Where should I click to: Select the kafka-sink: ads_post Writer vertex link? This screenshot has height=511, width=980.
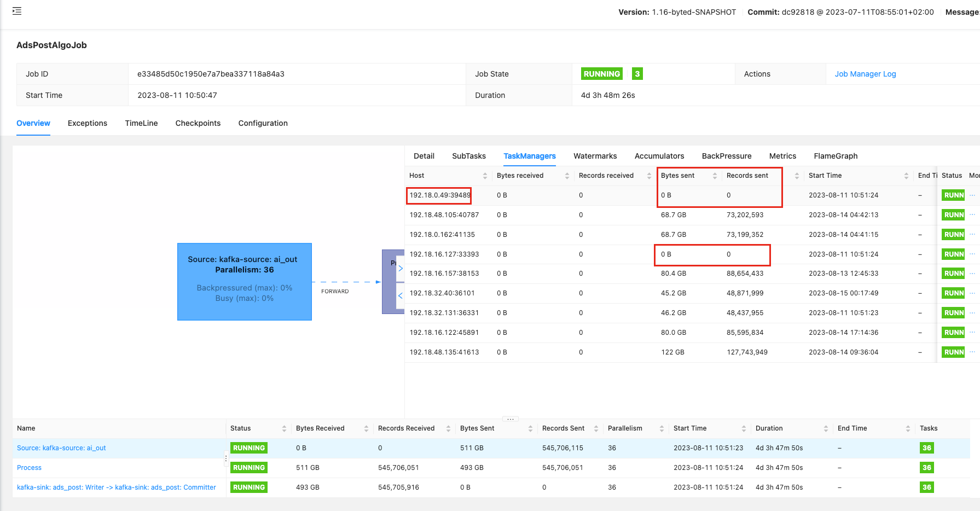point(117,487)
